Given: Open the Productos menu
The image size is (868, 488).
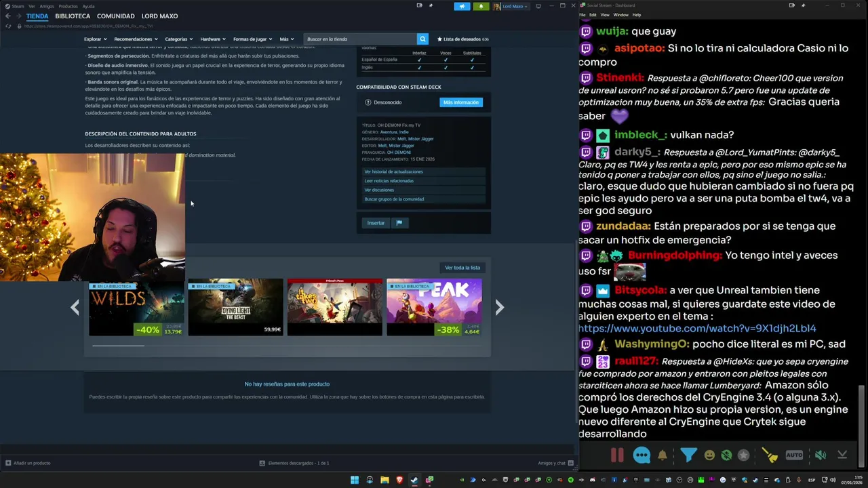Looking at the screenshot, I should (x=68, y=6).
